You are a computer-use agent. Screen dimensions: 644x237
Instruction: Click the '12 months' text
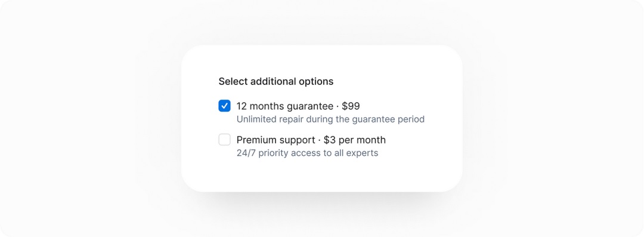(259, 106)
